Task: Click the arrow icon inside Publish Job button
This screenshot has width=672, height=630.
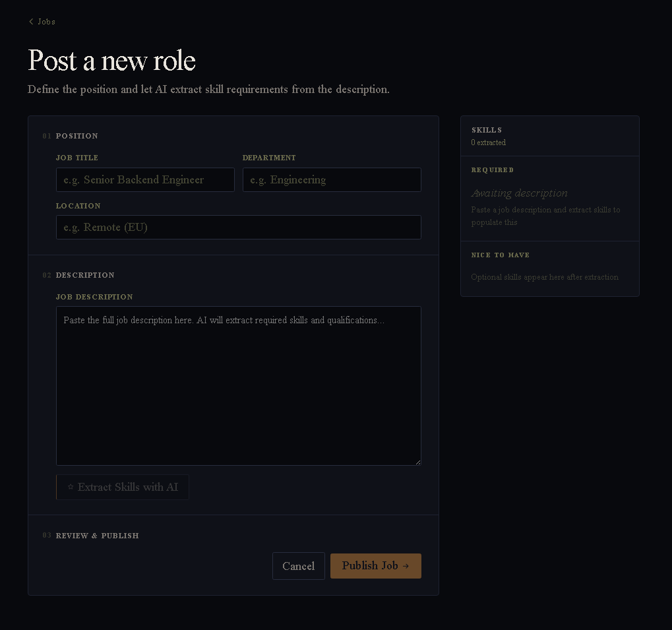Action: point(405,565)
